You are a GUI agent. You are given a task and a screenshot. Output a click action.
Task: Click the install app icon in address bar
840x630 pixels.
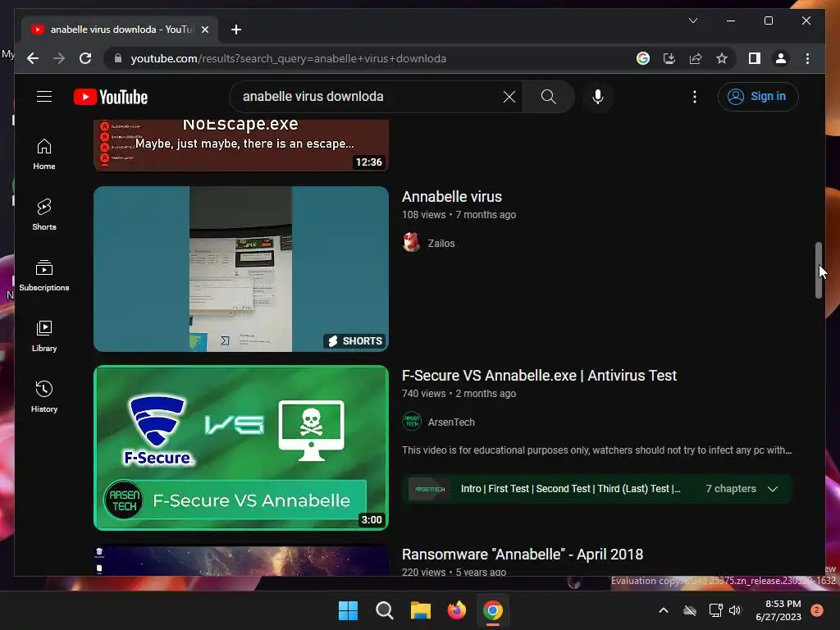[x=669, y=58]
